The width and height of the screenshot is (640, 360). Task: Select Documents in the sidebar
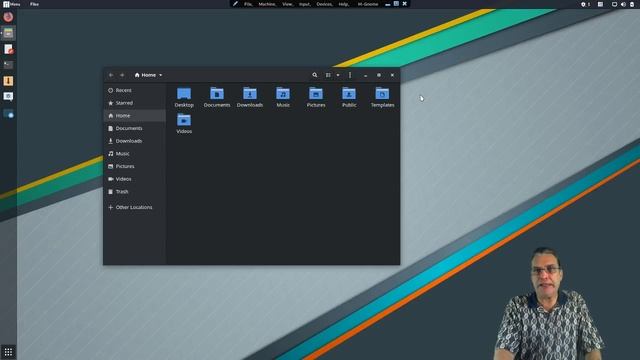135,128
